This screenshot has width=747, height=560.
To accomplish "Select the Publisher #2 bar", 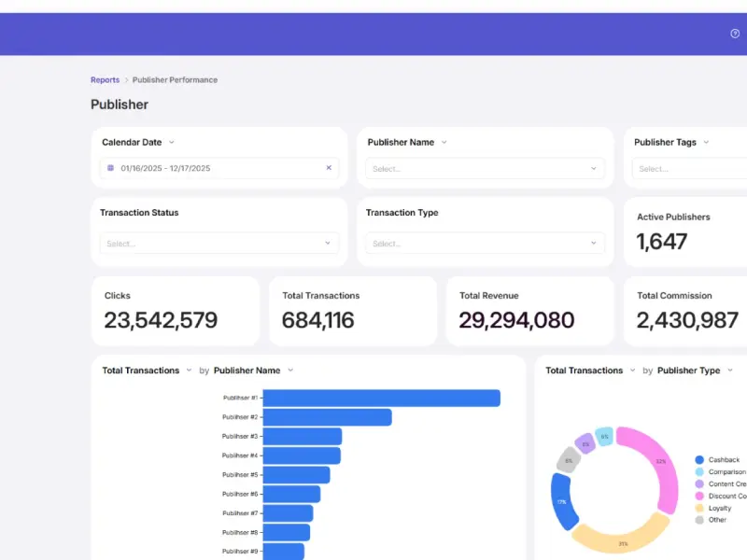I will [328, 417].
